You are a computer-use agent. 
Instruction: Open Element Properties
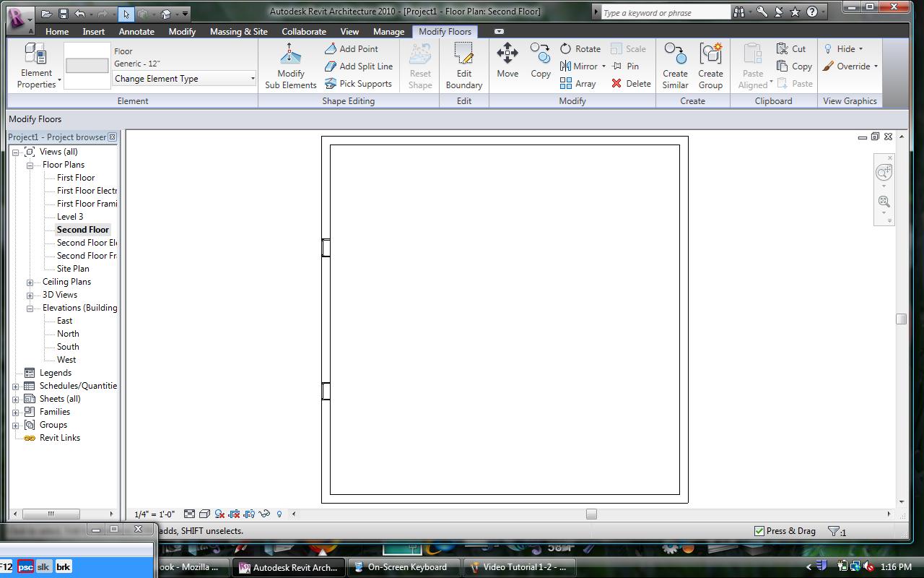(36, 66)
